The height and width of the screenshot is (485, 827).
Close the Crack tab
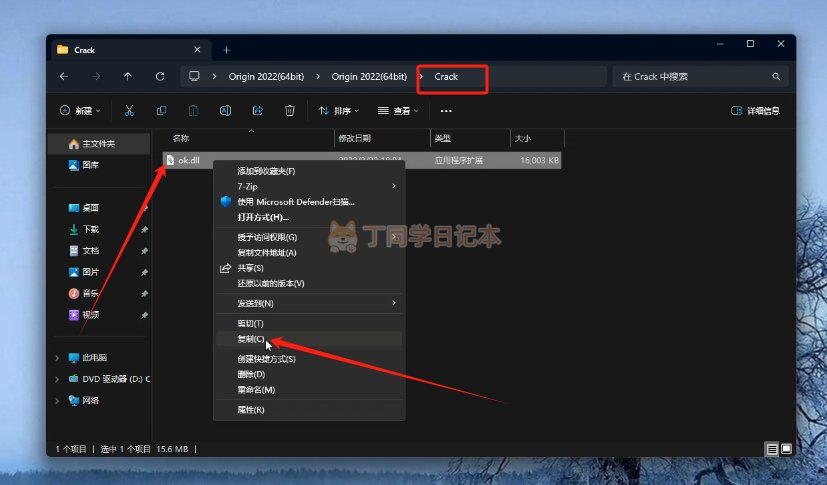197,50
